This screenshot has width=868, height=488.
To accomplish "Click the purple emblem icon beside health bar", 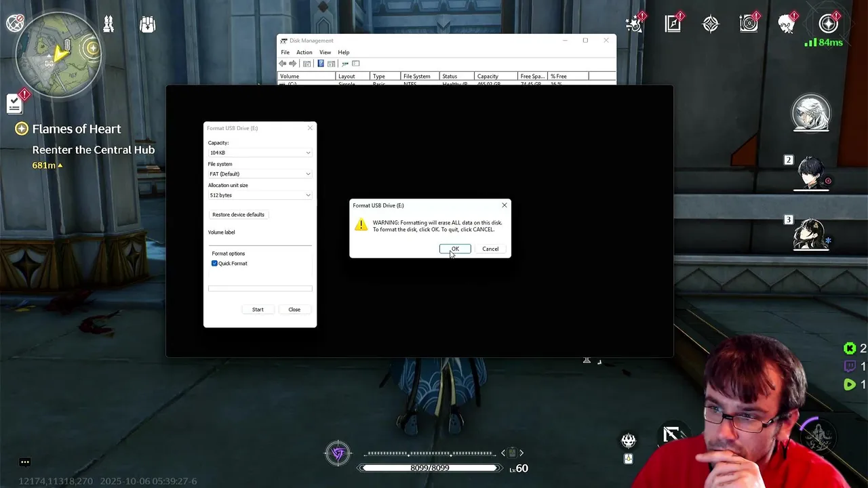I will click(338, 453).
